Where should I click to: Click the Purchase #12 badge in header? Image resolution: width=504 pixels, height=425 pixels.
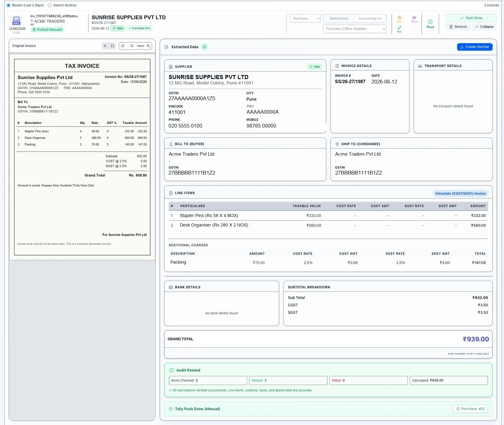[140, 28]
